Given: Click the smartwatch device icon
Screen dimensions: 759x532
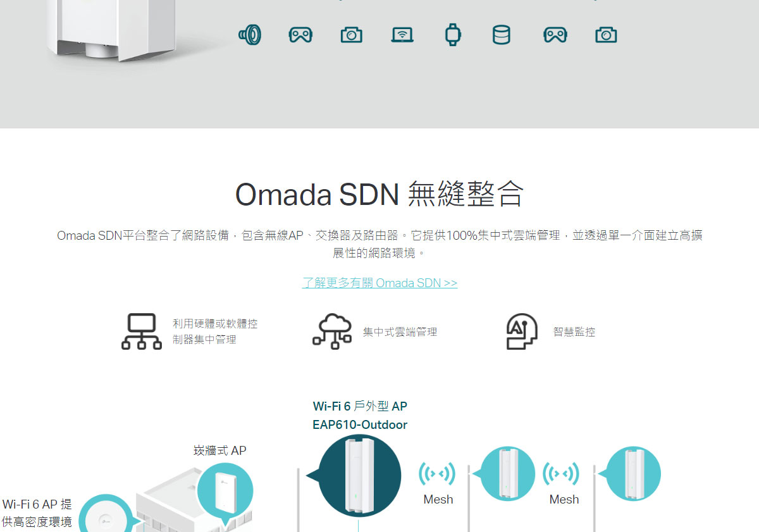Looking at the screenshot, I should tap(453, 34).
